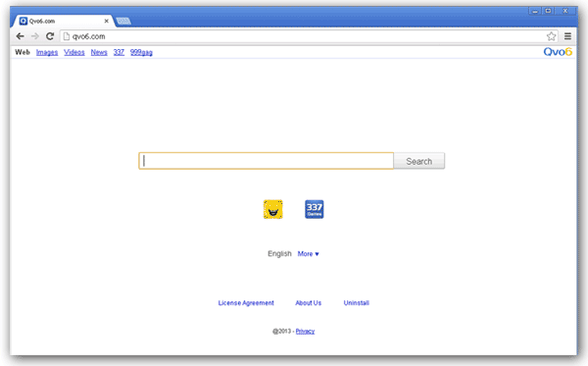Reload the page with refresh icon

pos(50,36)
